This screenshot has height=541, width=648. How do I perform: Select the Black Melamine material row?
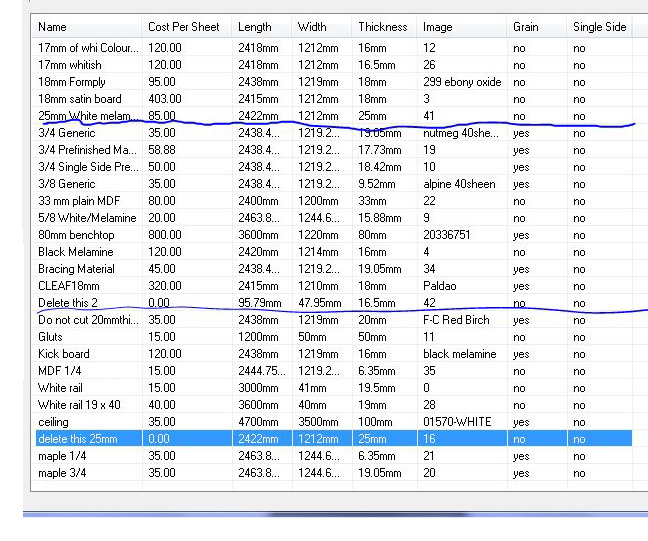tap(76, 252)
